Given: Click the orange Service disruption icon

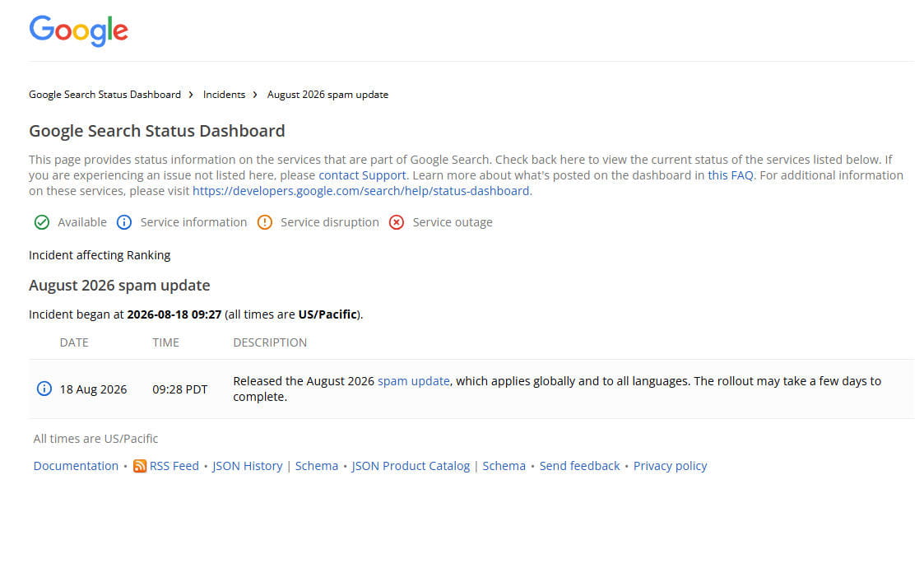Looking at the screenshot, I should coord(265,222).
